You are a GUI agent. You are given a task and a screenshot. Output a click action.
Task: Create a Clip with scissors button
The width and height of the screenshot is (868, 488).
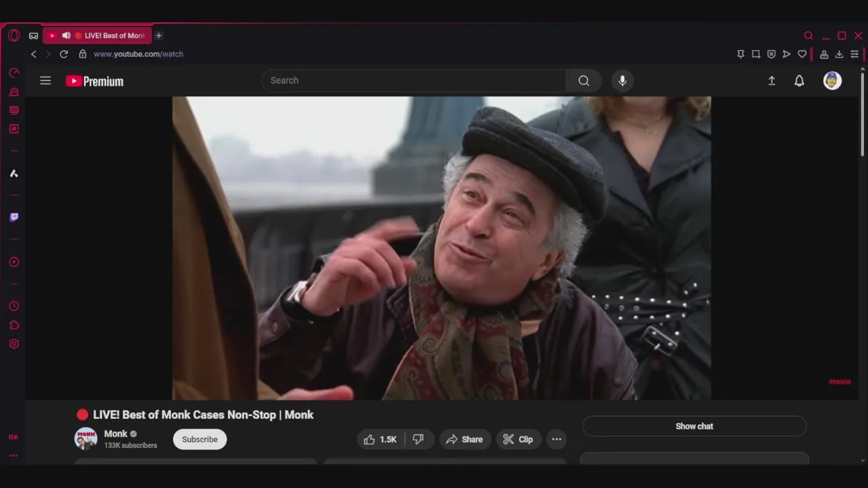pyautogui.click(x=518, y=439)
